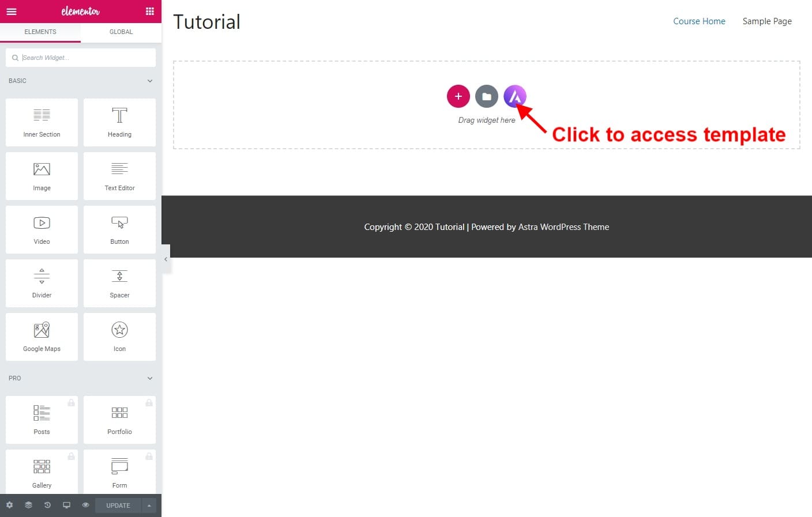The height and width of the screenshot is (517, 812).
Task: Select the locked Gallery widget
Action: pyautogui.click(x=42, y=472)
